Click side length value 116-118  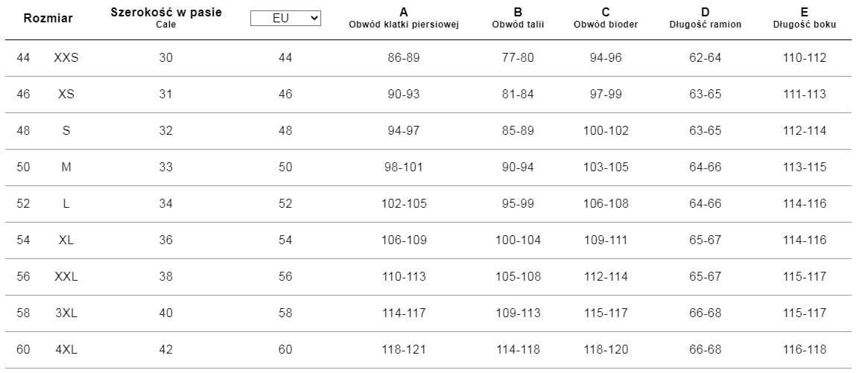click(805, 350)
